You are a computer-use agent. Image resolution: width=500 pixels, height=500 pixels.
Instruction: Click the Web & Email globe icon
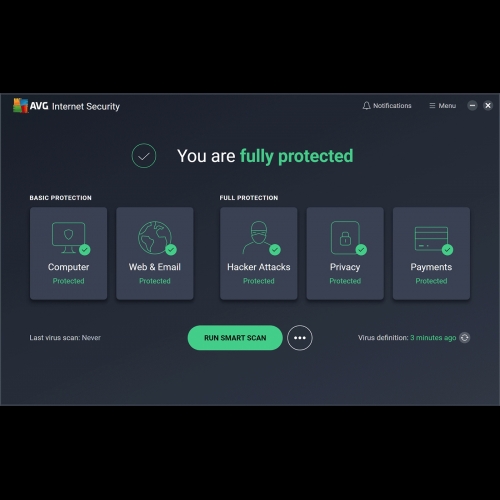coord(155,237)
